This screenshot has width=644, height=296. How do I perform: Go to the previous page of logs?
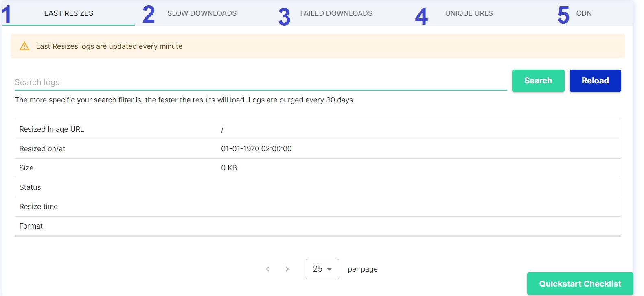[x=267, y=269]
